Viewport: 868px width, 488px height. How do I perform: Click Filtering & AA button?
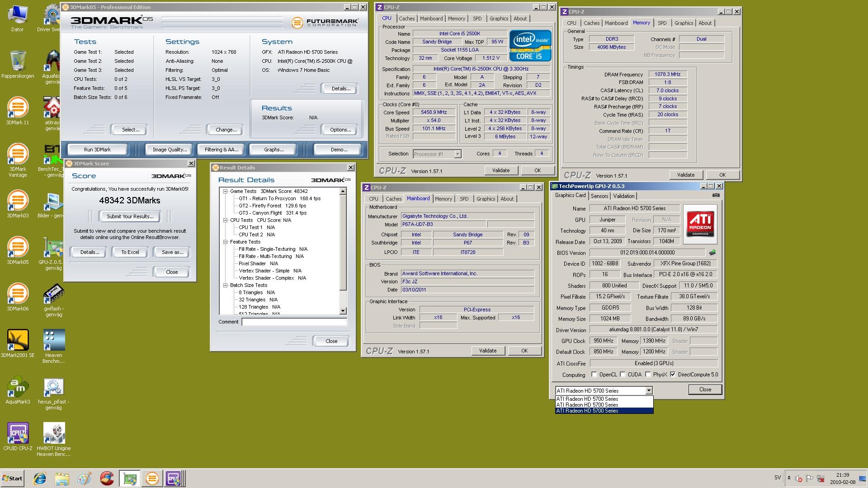[x=222, y=150]
